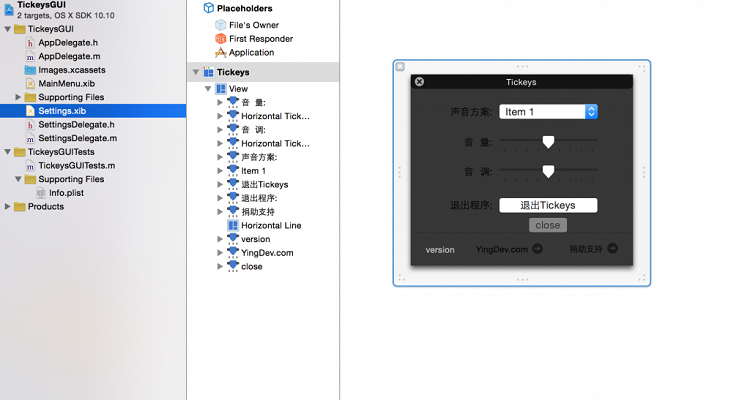The image size is (750, 400).
Task: Click the Horizontal Line icon in outline
Action: pyautogui.click(x=233, y=226)
